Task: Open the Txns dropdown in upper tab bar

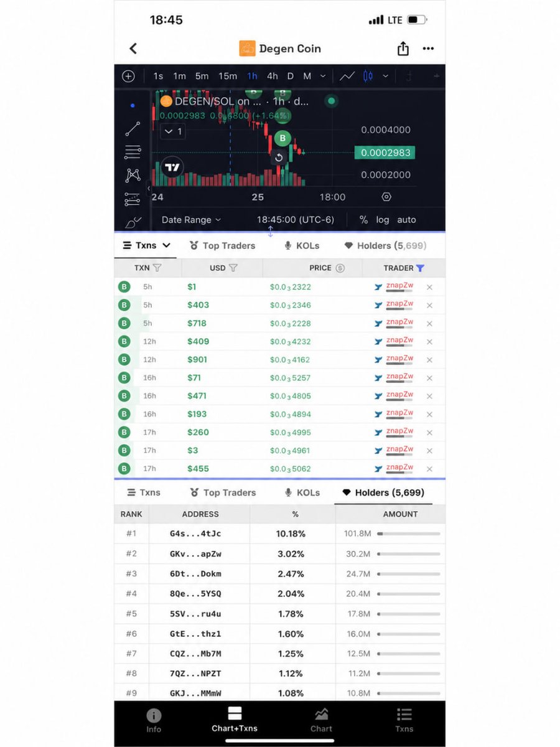Action: 147,245
